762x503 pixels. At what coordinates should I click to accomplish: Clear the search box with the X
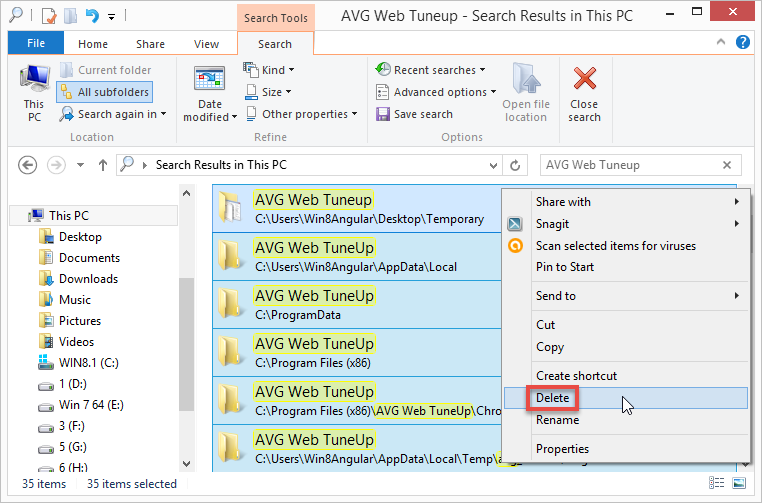(727, 165)
